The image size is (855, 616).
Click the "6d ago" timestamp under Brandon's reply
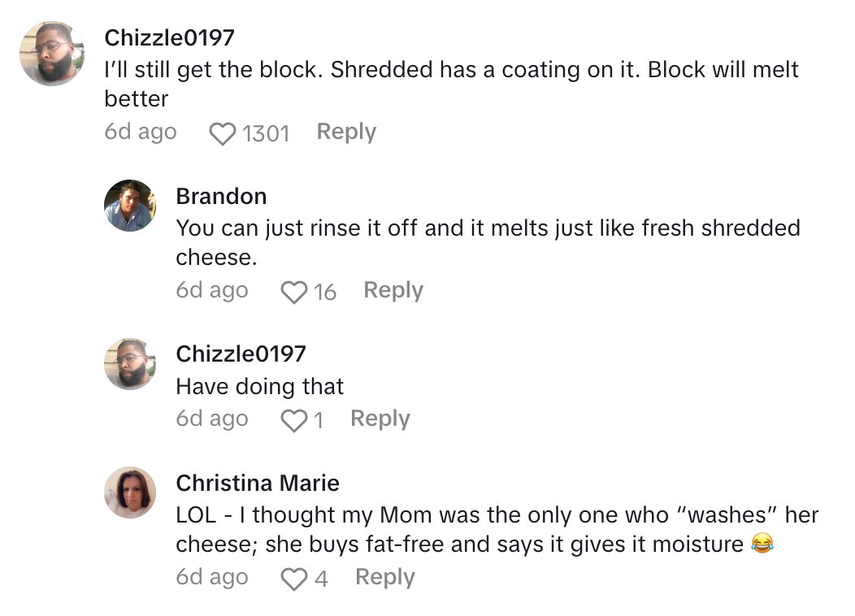(212, 290)
